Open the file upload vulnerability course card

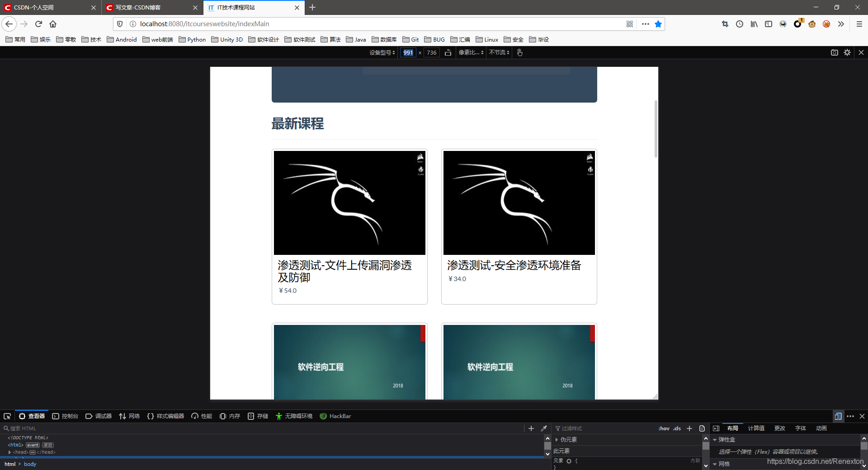tap(349, 226)
